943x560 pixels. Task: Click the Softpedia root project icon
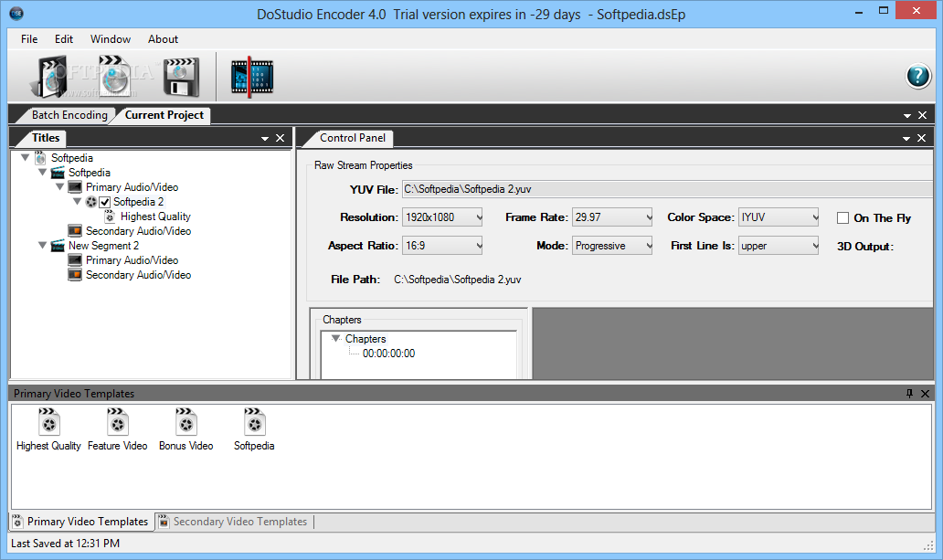click(x=40, y=158)
